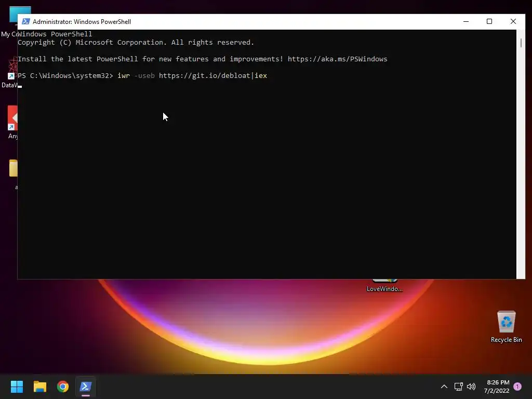
Task: Show hidden system tray icons chevron
Action: tap(444, 387)
